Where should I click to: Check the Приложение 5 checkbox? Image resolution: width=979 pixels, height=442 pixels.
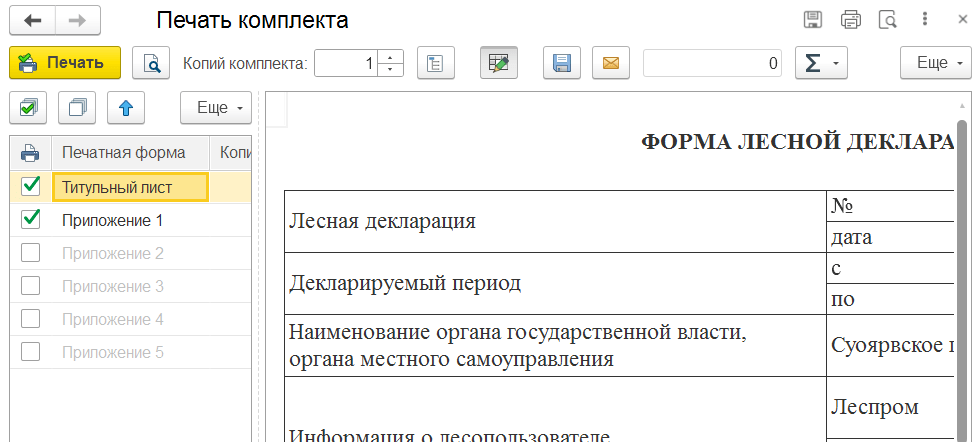[x=31, y=352]
